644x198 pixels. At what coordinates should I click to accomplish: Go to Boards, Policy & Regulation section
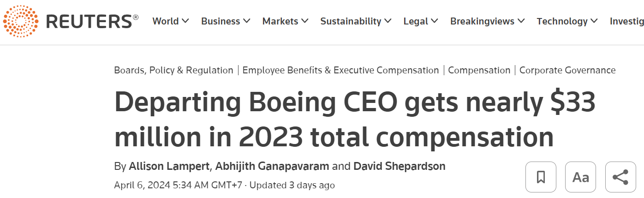point(173,70)
